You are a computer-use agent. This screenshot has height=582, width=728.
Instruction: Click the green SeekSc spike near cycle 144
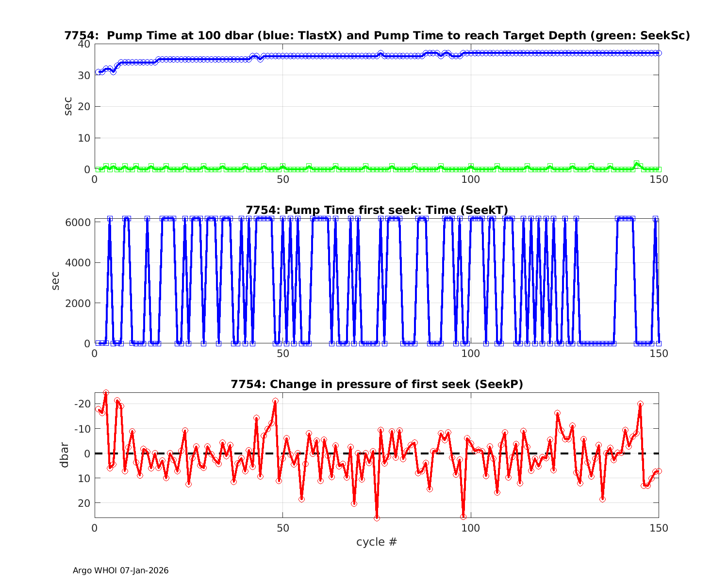coord(636,164)
